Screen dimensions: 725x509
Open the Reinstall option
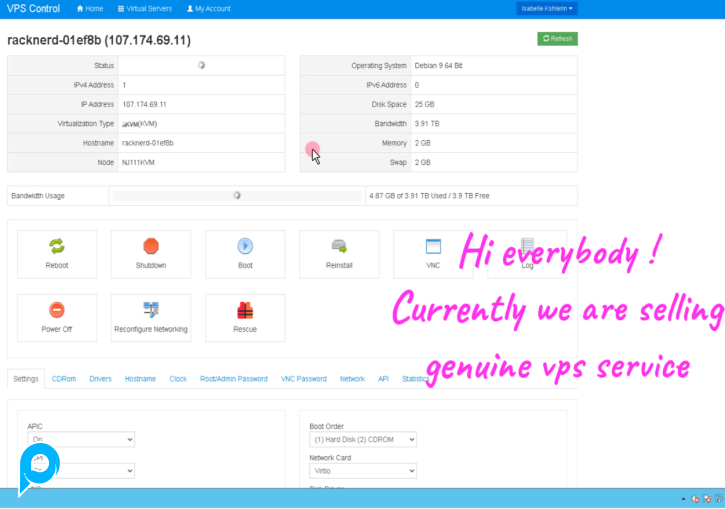point(339,246)
